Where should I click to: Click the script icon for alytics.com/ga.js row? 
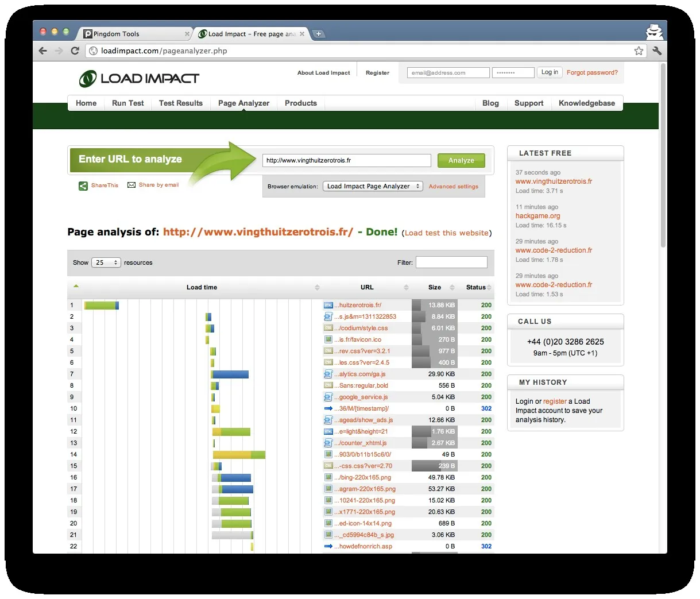(x=328, y=374)
